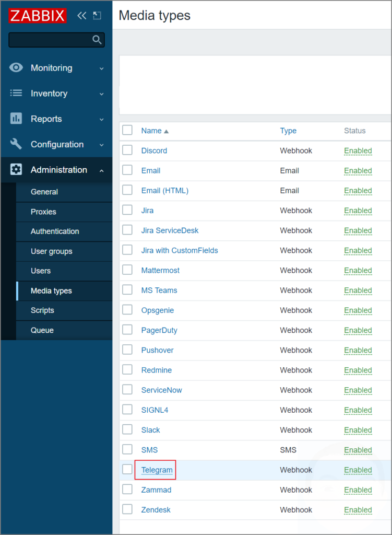
Task: Check the select-all checkbox in the table header
Action: 127,131
